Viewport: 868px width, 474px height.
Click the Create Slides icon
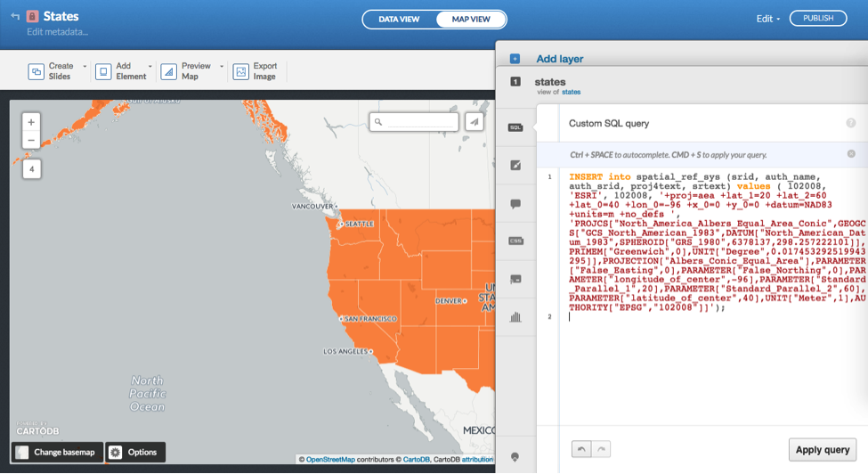[36, 71]
